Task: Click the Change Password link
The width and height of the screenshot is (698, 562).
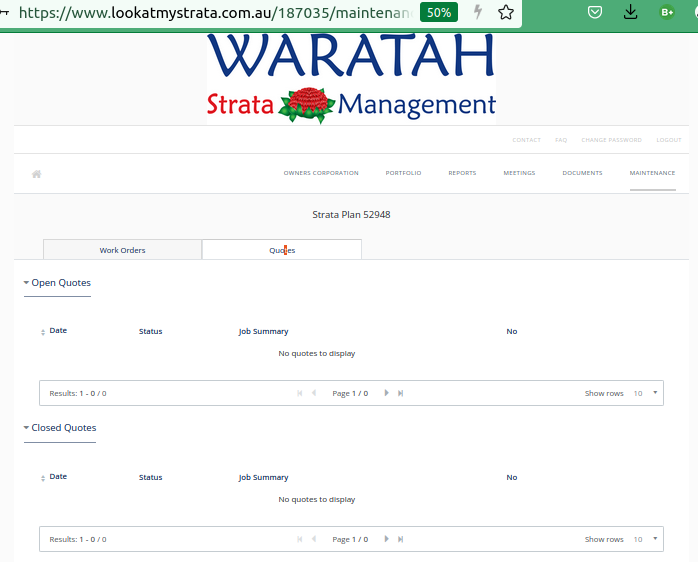Action: click(x=611, y=140)
